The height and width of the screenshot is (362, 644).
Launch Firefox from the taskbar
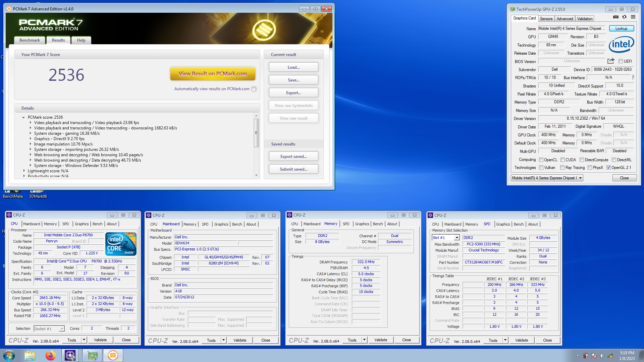tap(50, 355)
